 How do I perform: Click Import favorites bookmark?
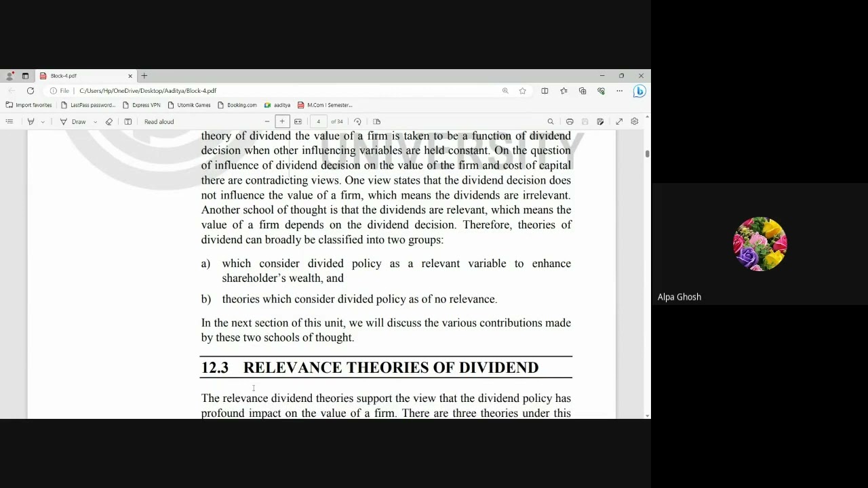tap(28, 105)
